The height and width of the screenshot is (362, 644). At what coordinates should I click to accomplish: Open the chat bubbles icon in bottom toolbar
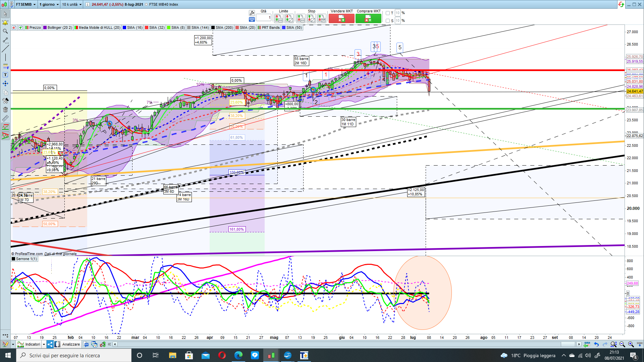tap(86, 344)
